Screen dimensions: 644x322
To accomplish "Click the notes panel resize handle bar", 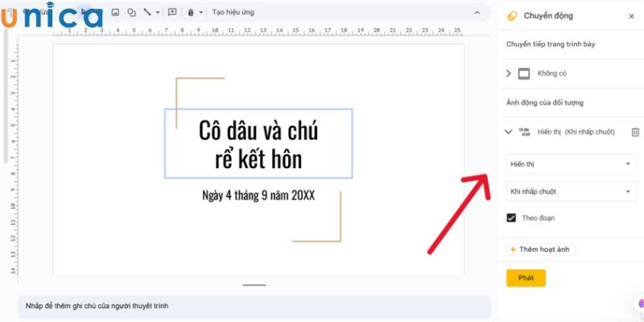I will click(254, 285).
